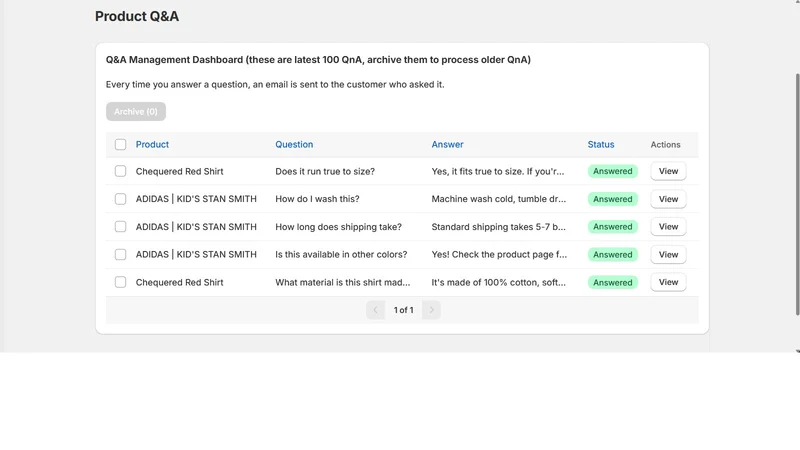This screenshot has width=800, height=450.
Task: Click 'How long does shipping take?' question text
Action: pyautogui.click(x=339, y=227)
